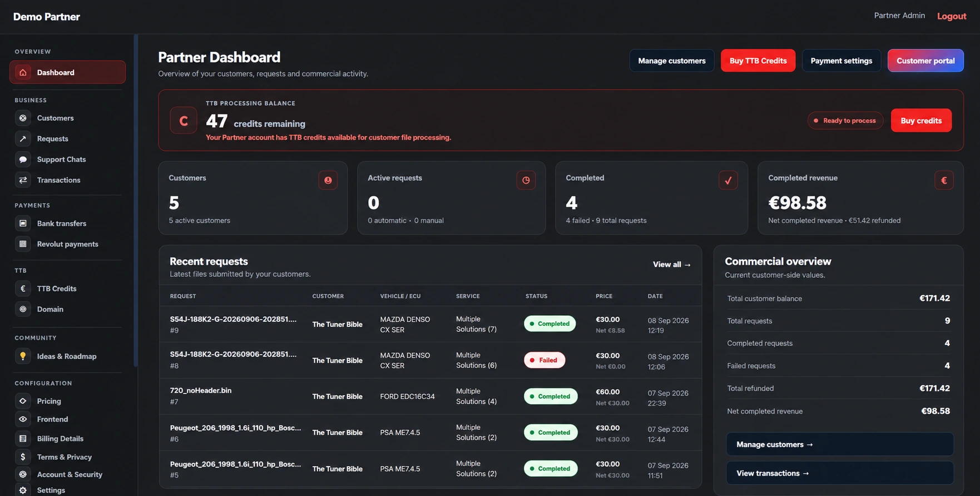Click the Manage customers header button

(x=672, y=61)
